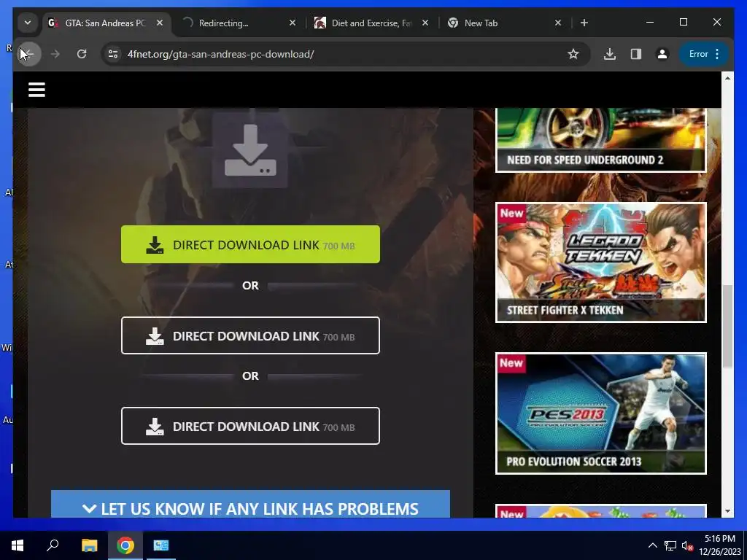Open the taskbar clock and date
Viewport: 747px width, 560px height.
(x=720, y=545)
